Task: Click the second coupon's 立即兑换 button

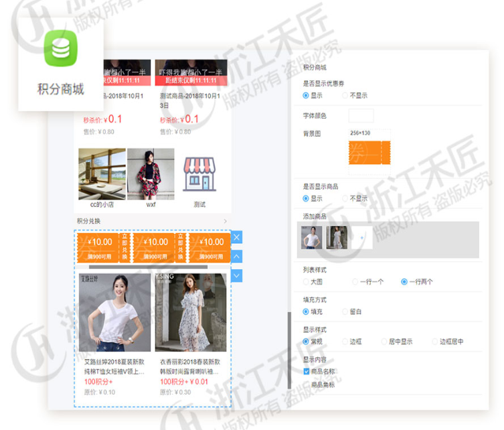Action: (180, 246)
